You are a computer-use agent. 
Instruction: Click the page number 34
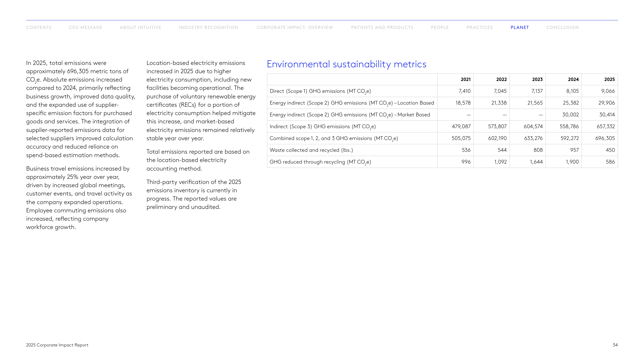click(x=615, y=345)
